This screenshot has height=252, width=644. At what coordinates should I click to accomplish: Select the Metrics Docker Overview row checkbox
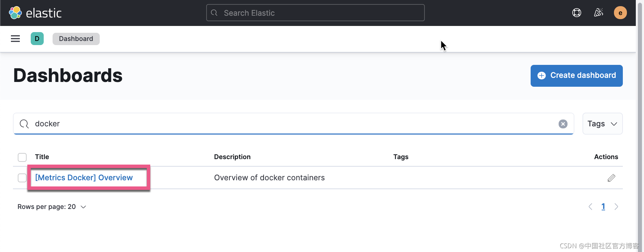[x=22, y=178]
